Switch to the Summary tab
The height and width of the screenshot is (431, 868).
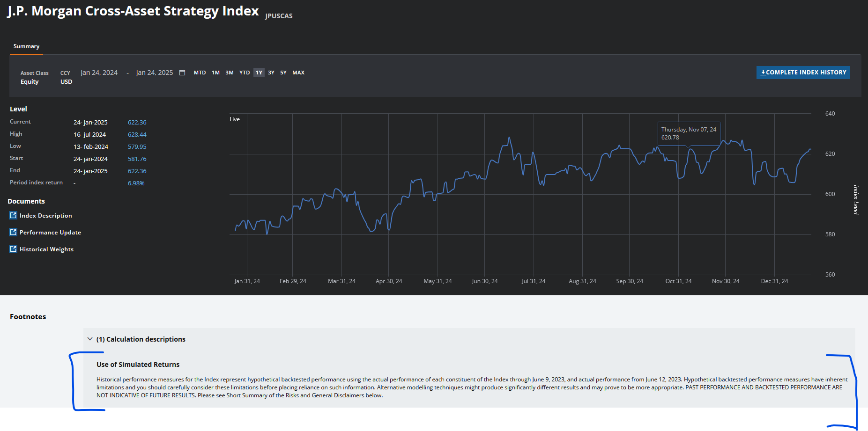[x=26, y=46]
